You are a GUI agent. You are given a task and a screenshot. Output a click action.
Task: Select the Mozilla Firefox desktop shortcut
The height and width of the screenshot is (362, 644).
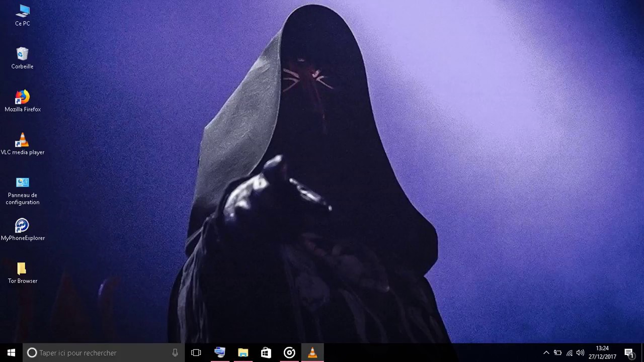click(x=23, y=101)
